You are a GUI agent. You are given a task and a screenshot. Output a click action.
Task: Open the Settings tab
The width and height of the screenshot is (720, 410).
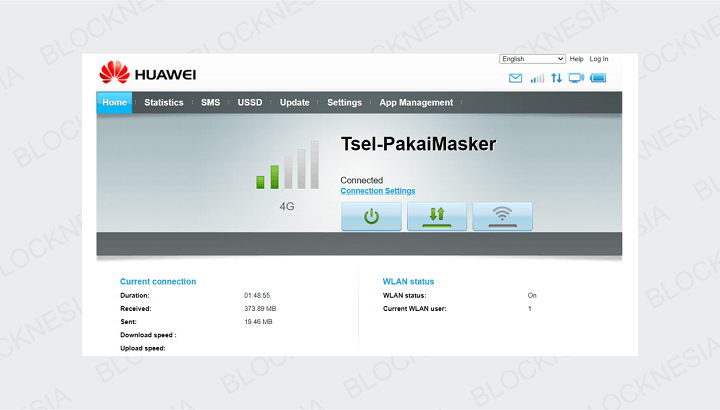344,102
